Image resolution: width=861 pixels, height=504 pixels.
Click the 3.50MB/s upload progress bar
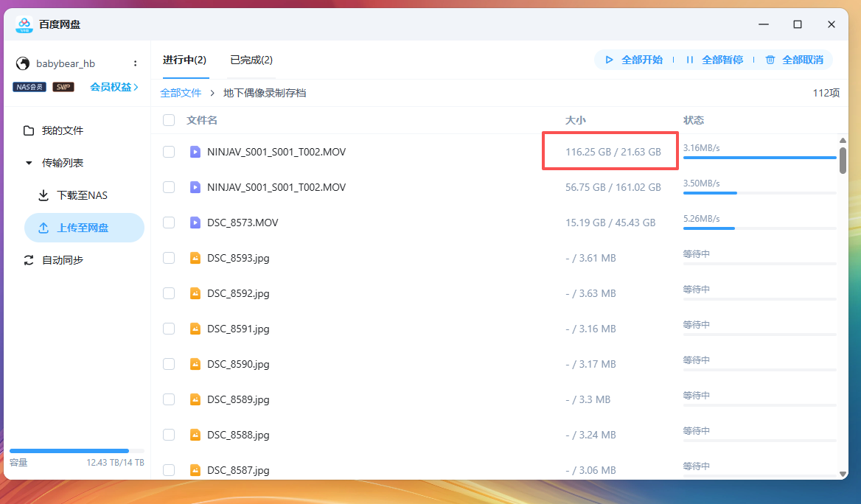pyautogui.click(x=759, y=193)
